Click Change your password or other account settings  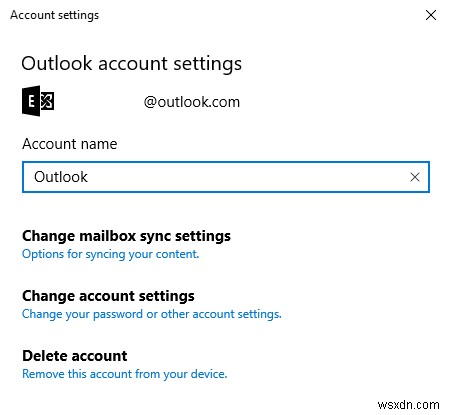(x=152, y=314)
